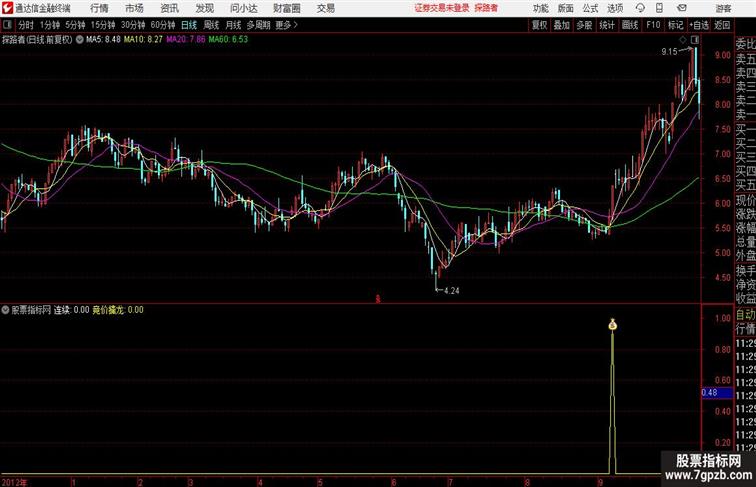Click the 连续: 0.00 indicator value
This screenshot has width=756, height=487.
[71, 310]
